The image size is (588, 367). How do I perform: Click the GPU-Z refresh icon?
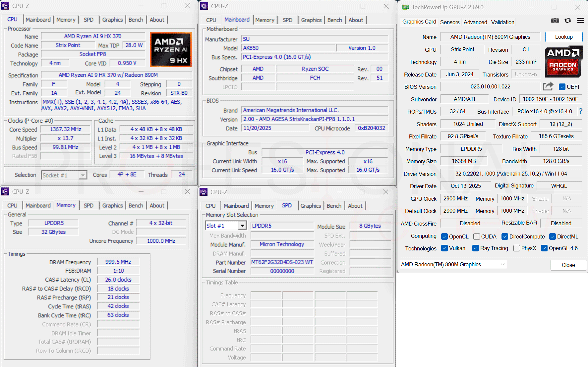coord(568,21)
